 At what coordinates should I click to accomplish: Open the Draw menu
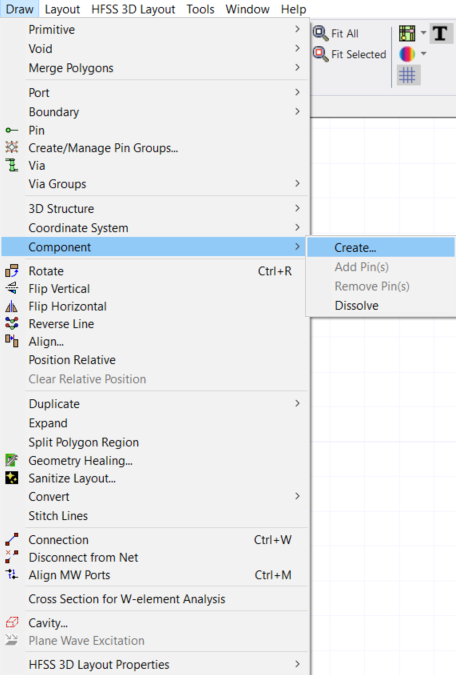point(20,9)
